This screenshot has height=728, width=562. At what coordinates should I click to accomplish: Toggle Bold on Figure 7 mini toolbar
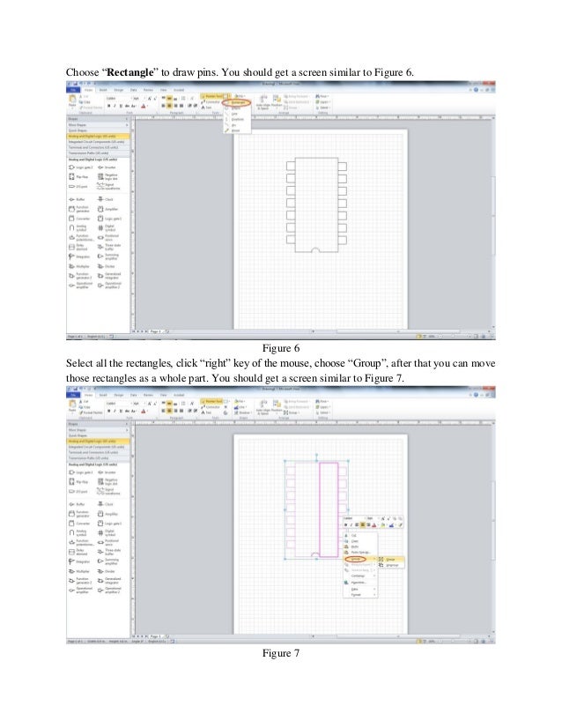[x=346, y=525]
